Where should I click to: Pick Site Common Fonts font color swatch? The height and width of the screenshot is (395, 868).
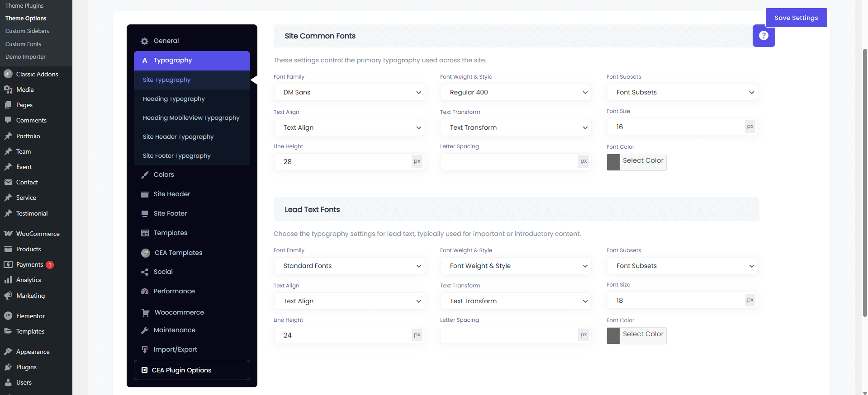(613, 162)
